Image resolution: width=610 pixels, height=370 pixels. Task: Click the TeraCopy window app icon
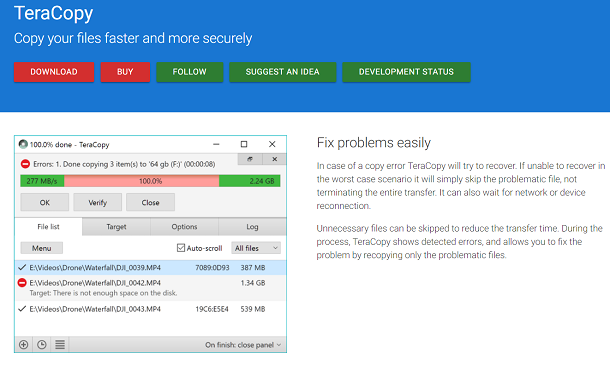point(23,144)
